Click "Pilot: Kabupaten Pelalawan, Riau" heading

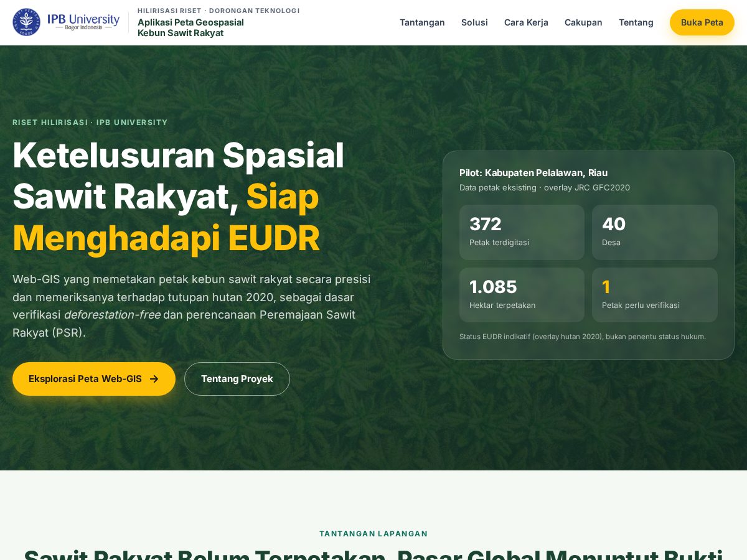point(533,173)
